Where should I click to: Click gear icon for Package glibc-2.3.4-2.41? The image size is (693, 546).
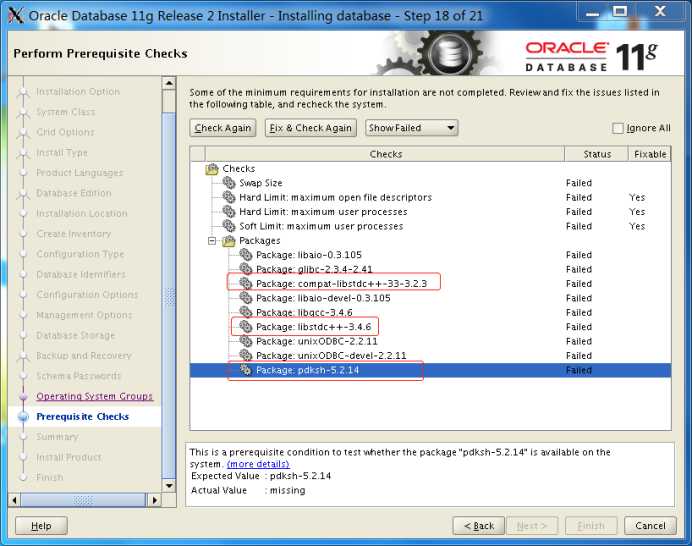click(x=246, y=269)
